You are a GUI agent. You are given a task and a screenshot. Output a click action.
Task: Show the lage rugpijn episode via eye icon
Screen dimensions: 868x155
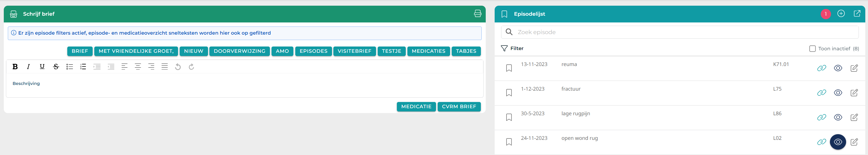[838, 117]
